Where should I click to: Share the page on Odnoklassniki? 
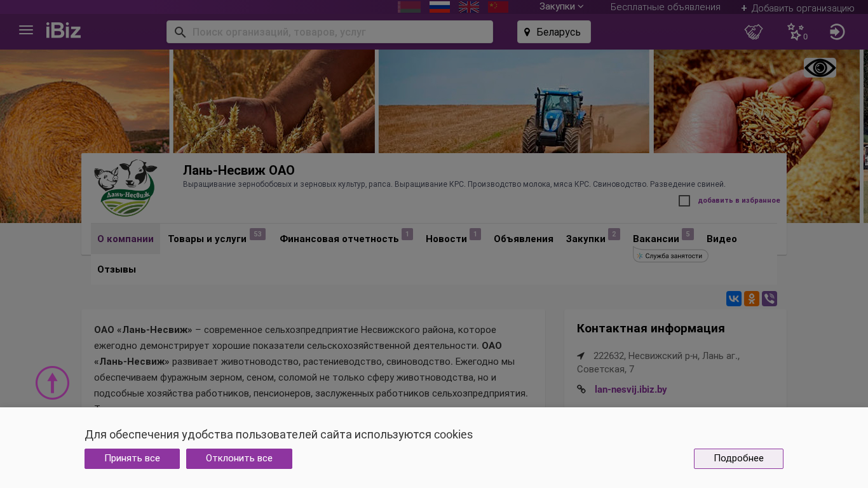coord(752,299)
